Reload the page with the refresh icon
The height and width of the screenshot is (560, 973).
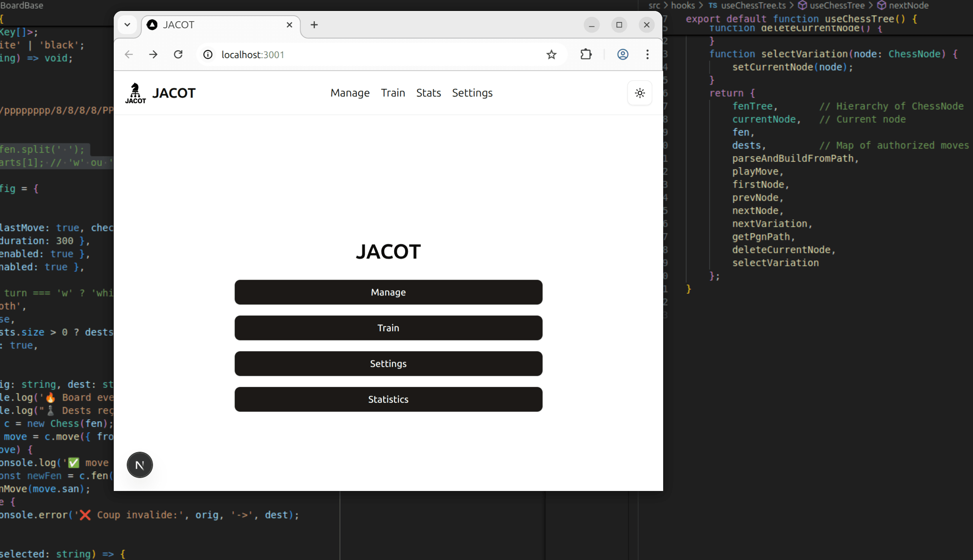[178, 55]
